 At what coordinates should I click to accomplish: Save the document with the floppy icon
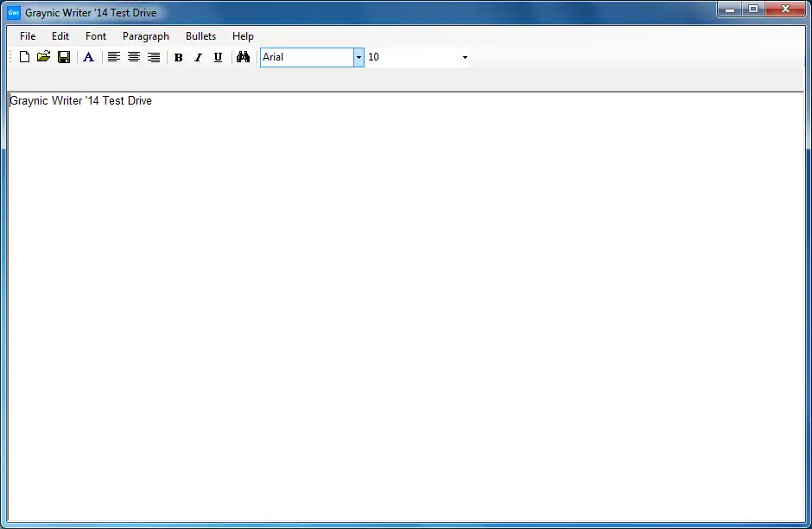point(64,57)
